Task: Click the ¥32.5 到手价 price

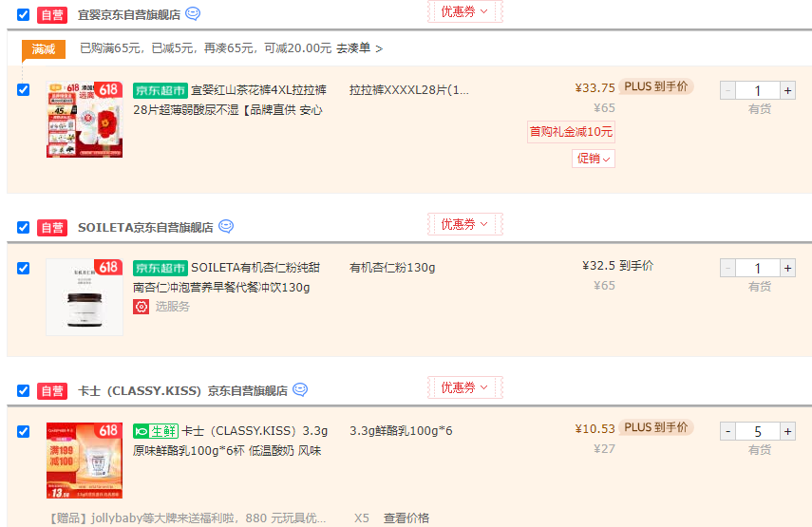Action: click(618, 266)
